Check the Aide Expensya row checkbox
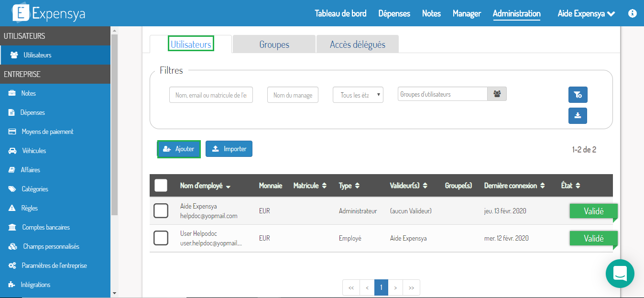This screenshot has height=298, width=644. 161,210
